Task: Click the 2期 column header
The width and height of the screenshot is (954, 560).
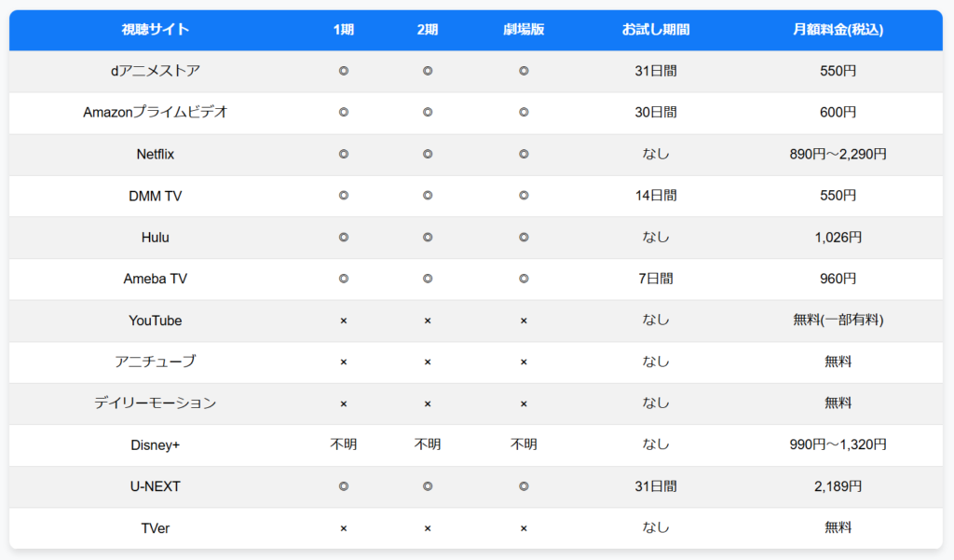Action: coord(427,29)
